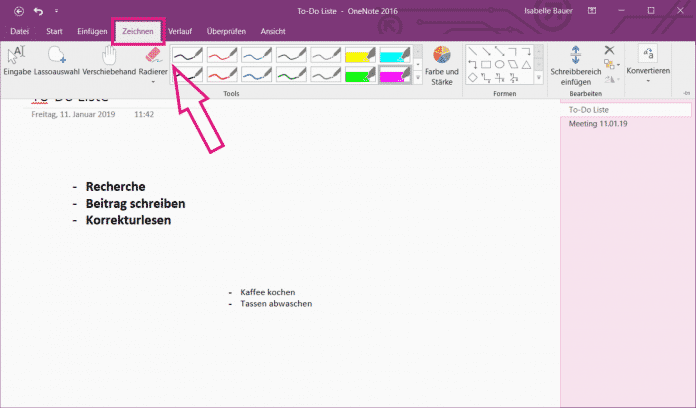
Task: Select the Eingabe text input tool
Action: click(x=17, y=62)
